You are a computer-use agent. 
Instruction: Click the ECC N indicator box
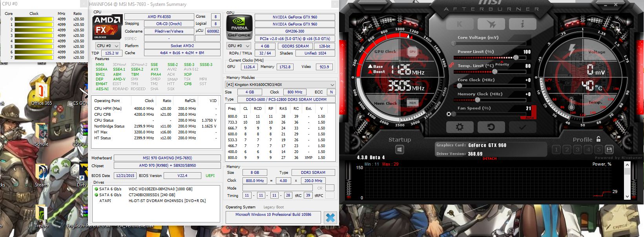click(331, 92)
